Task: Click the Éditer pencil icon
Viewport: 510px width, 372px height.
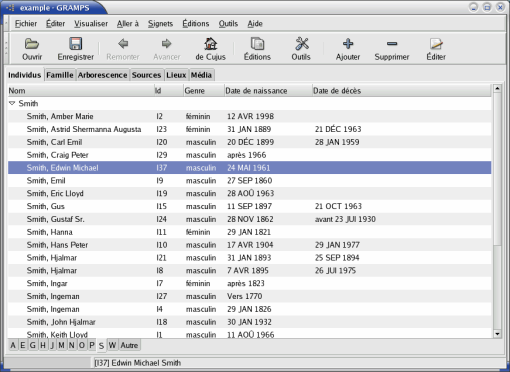Action: pos(436,44)
